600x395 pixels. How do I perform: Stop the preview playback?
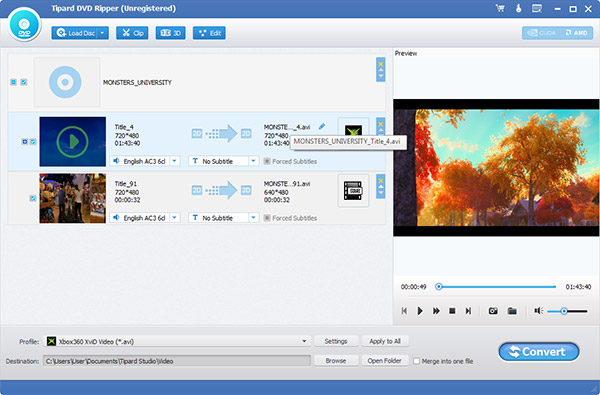452,311
